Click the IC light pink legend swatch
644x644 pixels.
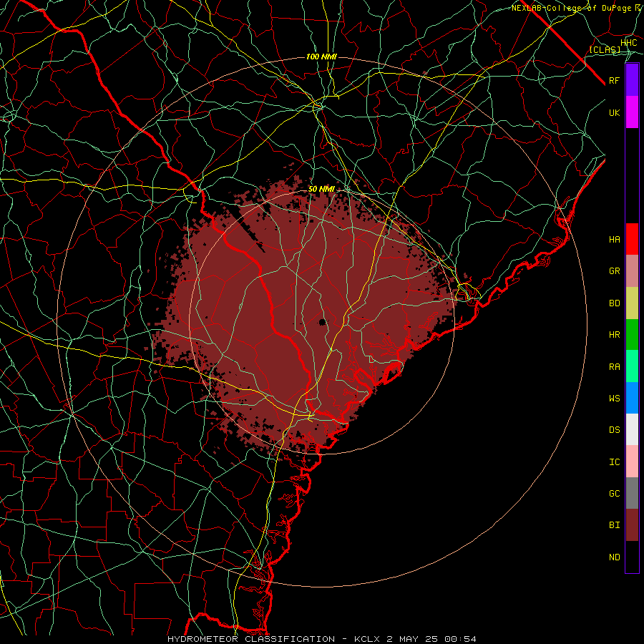tap(632, 462)
